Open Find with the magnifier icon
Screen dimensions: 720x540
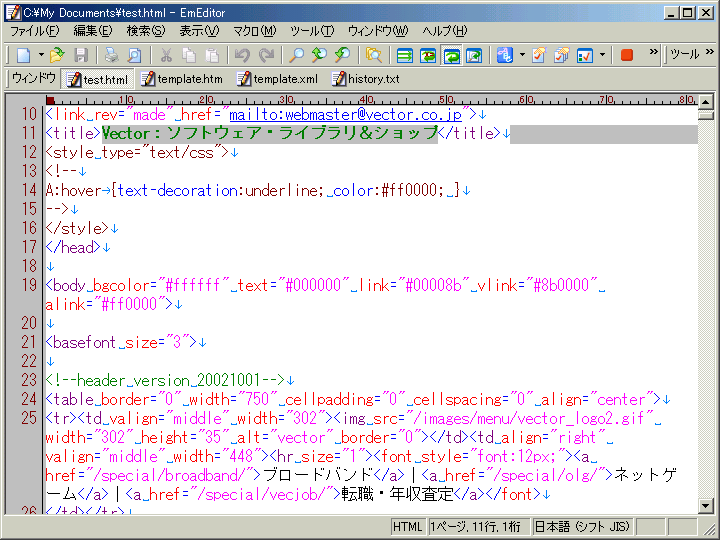tap(296, 56)
